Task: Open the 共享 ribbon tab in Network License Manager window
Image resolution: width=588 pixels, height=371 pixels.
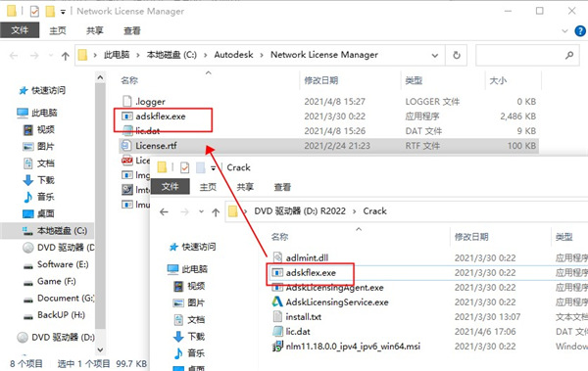Action: pyautogui.click(x=94, y=30)
